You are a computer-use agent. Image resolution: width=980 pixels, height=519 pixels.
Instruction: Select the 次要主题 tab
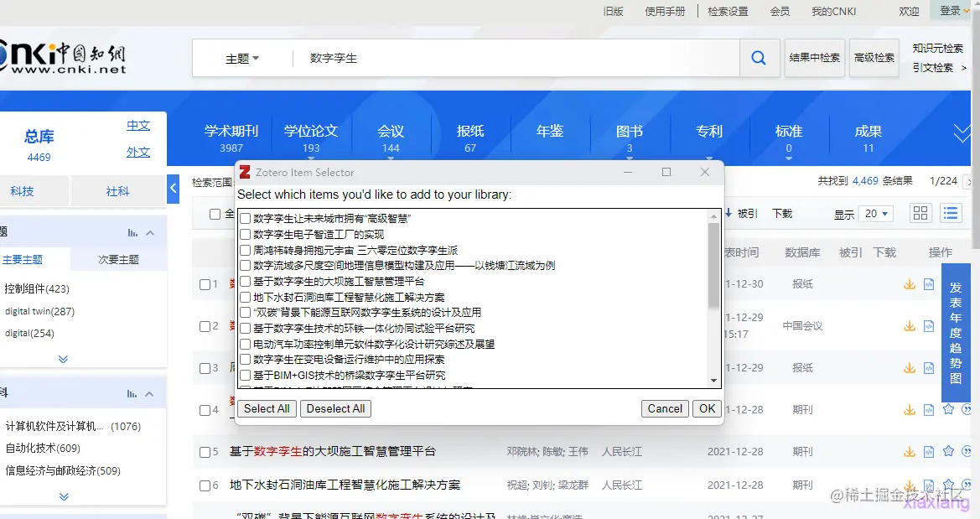[119, 260]
